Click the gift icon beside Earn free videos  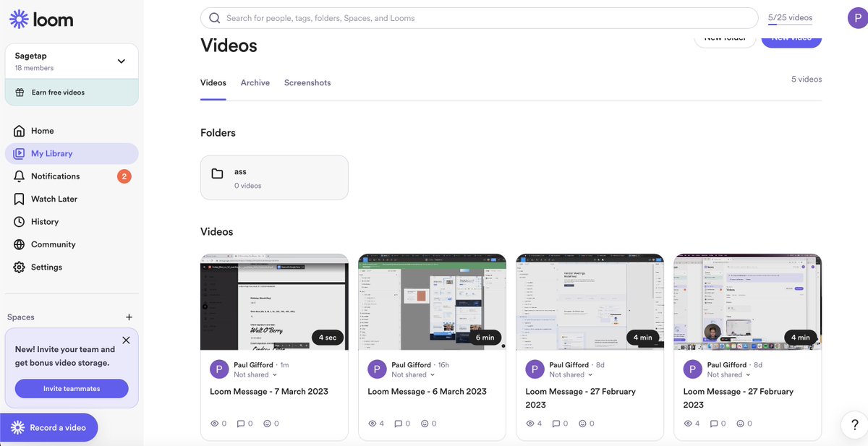[20, 93]
